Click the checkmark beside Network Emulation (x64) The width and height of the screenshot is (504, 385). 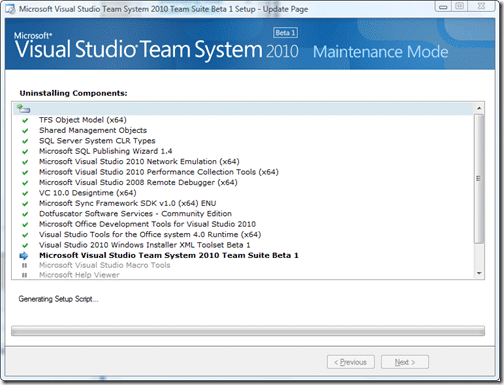[25, 162]
